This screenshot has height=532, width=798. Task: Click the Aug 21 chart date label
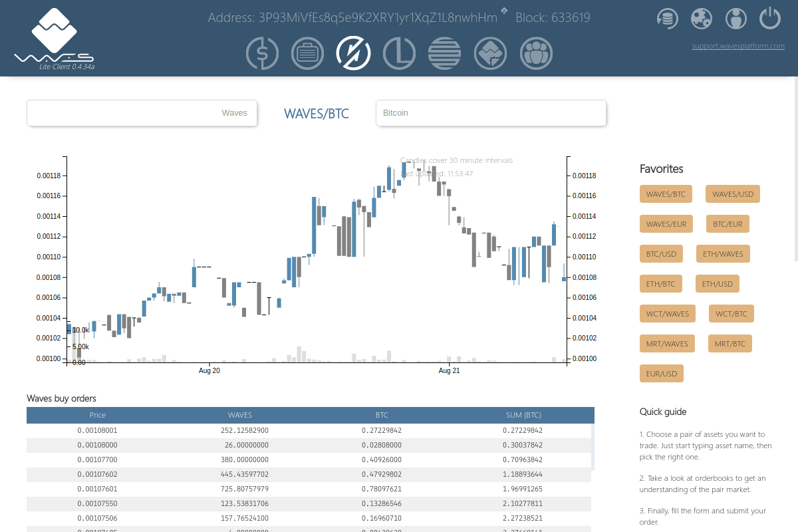click(450, 370)
